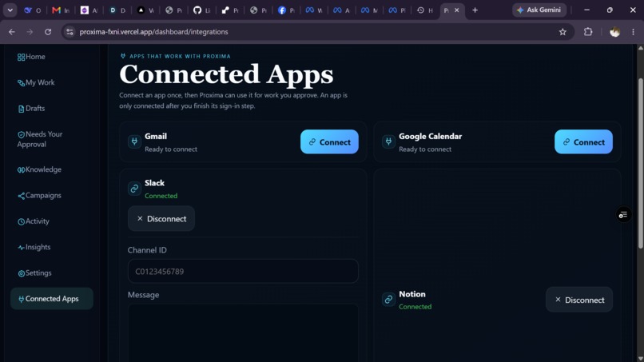Click into the Message text area
The image size is (644, 362).
[x=243, y=332]
